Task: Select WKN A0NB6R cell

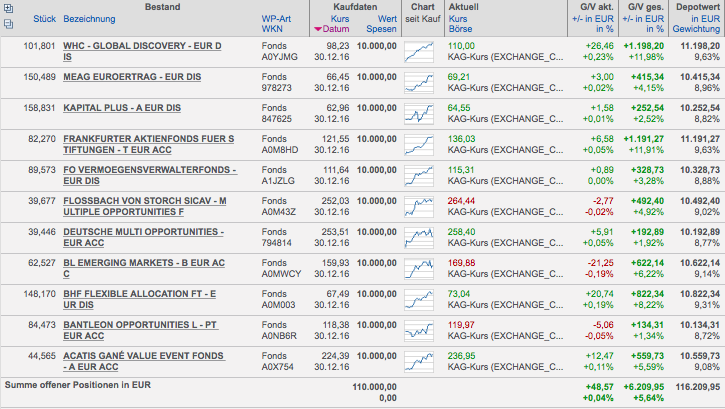Action: (x=279, y=336)
